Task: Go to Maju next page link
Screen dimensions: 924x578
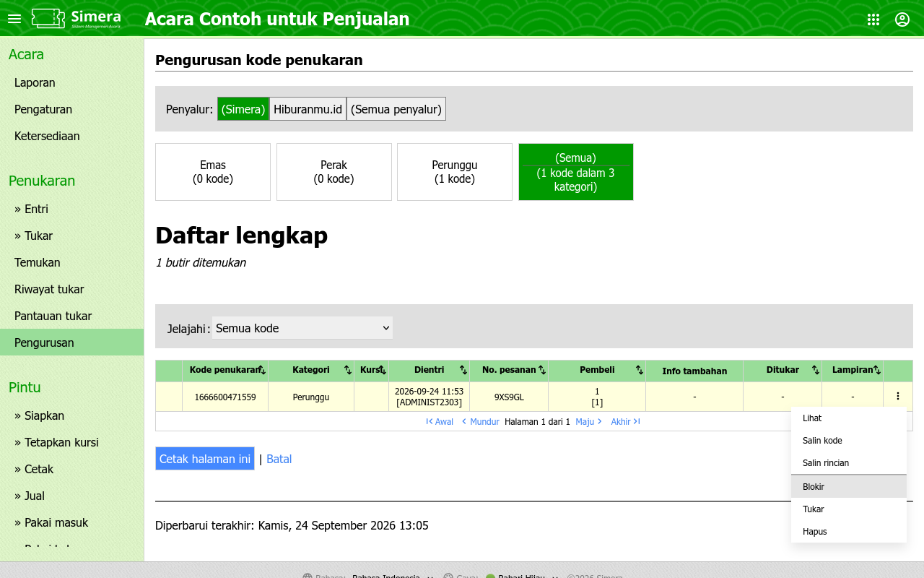Action: point(589,422)
